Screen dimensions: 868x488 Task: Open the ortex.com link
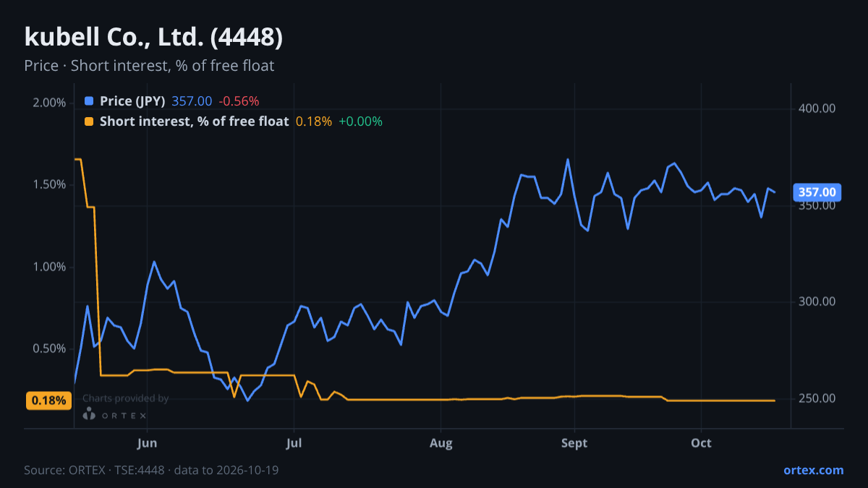(x=814, y=470)
